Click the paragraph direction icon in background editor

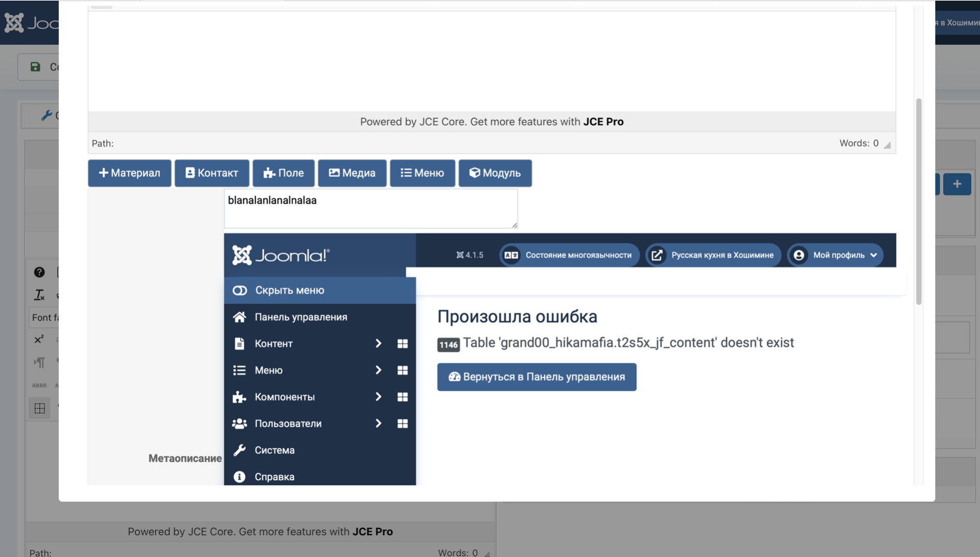39,362
